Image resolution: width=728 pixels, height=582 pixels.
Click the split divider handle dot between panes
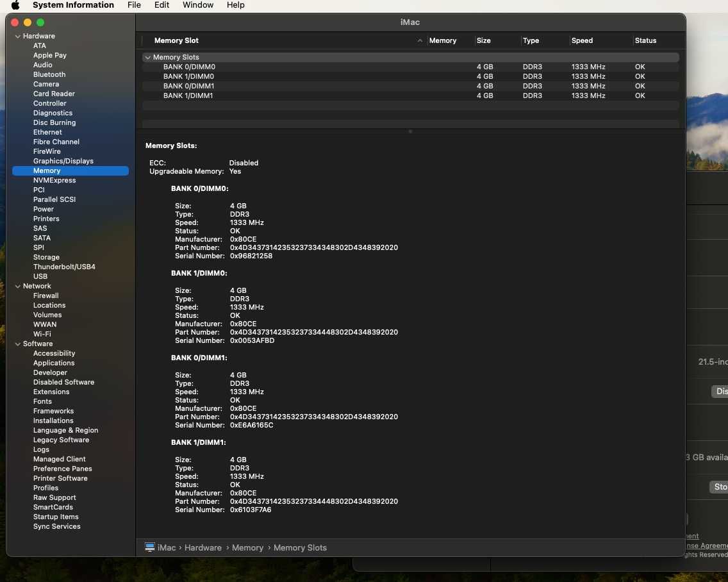click(x=410, y=131)
